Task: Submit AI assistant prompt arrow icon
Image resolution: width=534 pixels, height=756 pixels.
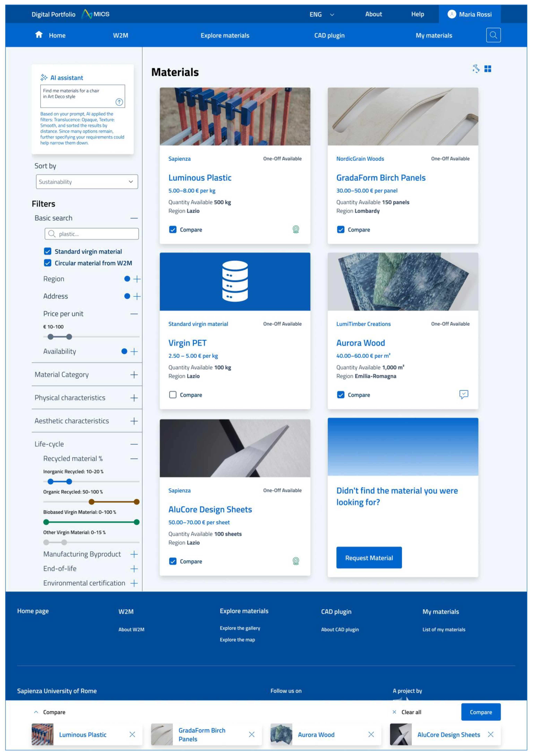Action: (119, 102)
